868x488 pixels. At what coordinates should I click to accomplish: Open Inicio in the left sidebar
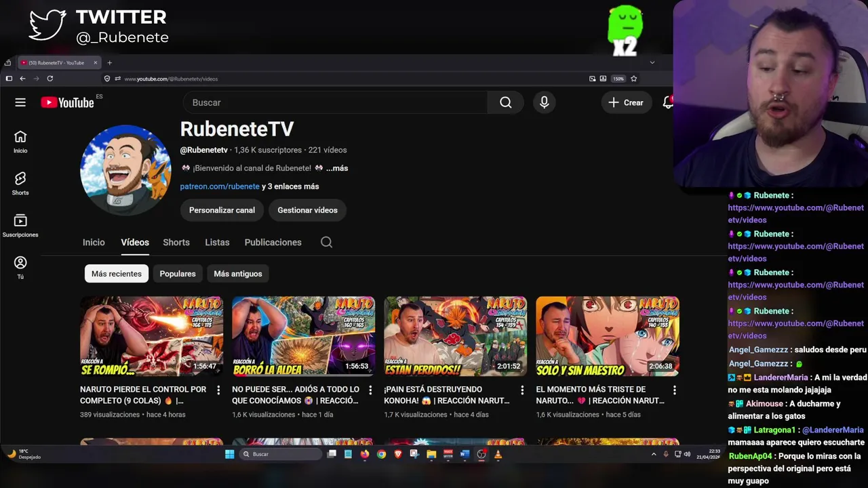click(x=20, y=142)
